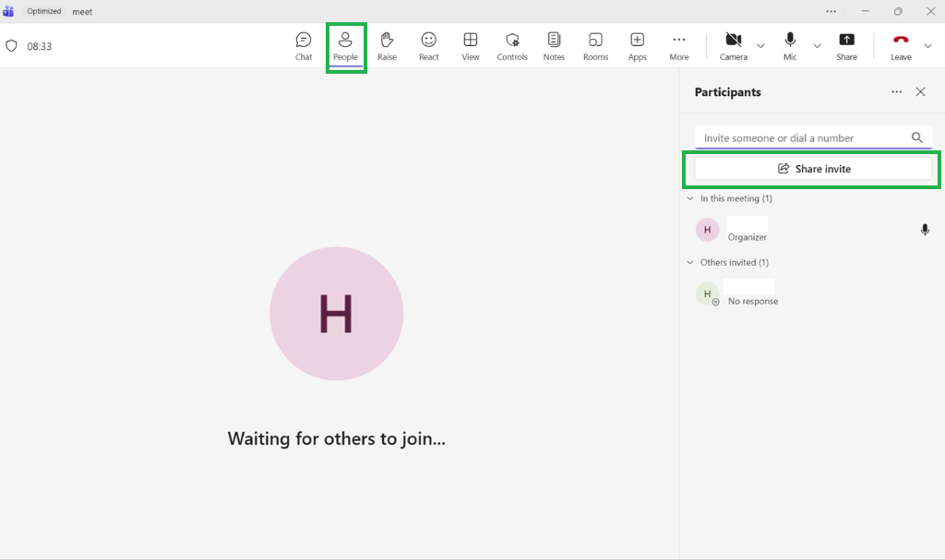Image resolution: width=945 pixels, height=560 pixels.
Task: Collapse the Others invited section
Action: (x=690, y=262)
